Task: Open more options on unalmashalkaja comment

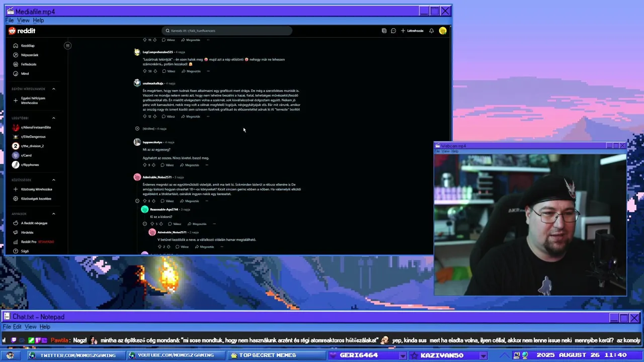Action: (x=208, y=116)
